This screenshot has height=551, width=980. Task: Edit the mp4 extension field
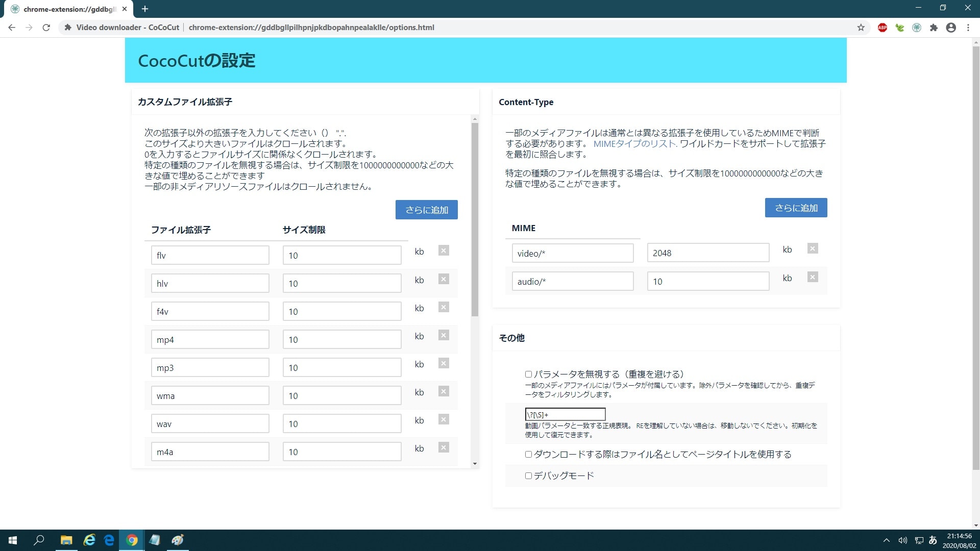point(210,339)
